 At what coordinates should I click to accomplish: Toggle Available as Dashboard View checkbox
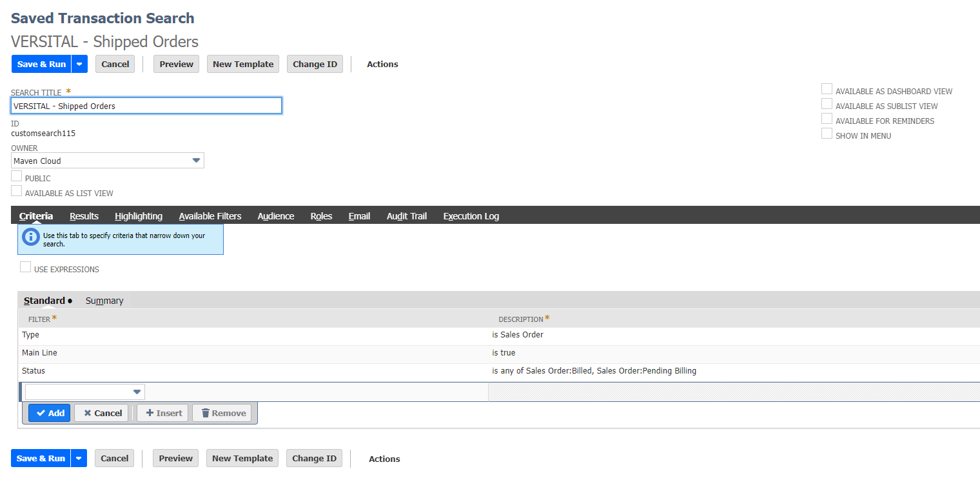point(827,89)
